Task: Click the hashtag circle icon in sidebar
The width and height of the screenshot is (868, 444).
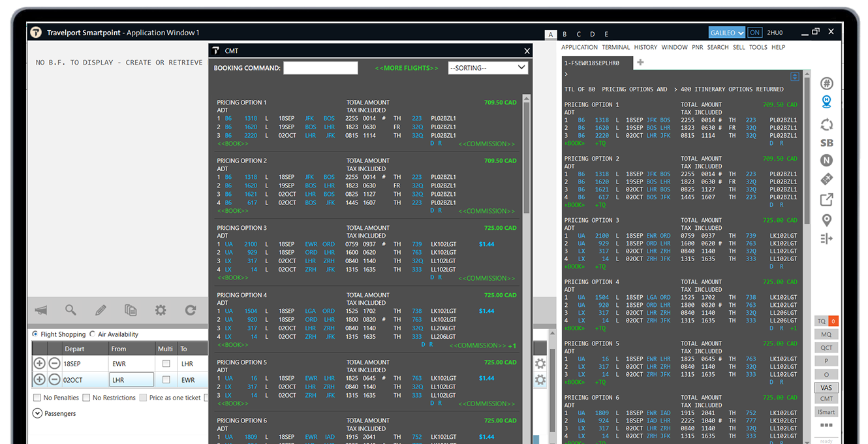Action: point(827,84)
